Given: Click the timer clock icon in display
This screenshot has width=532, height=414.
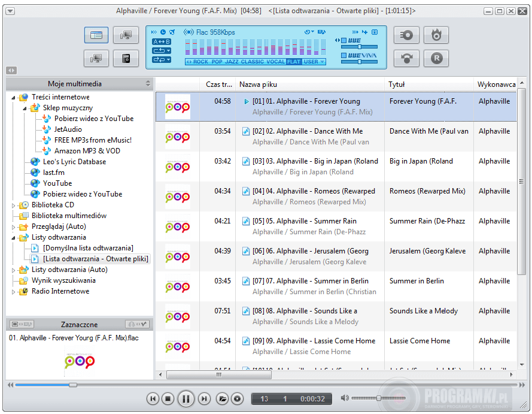Looking at the screenshot, I should [x=163, y=32].
